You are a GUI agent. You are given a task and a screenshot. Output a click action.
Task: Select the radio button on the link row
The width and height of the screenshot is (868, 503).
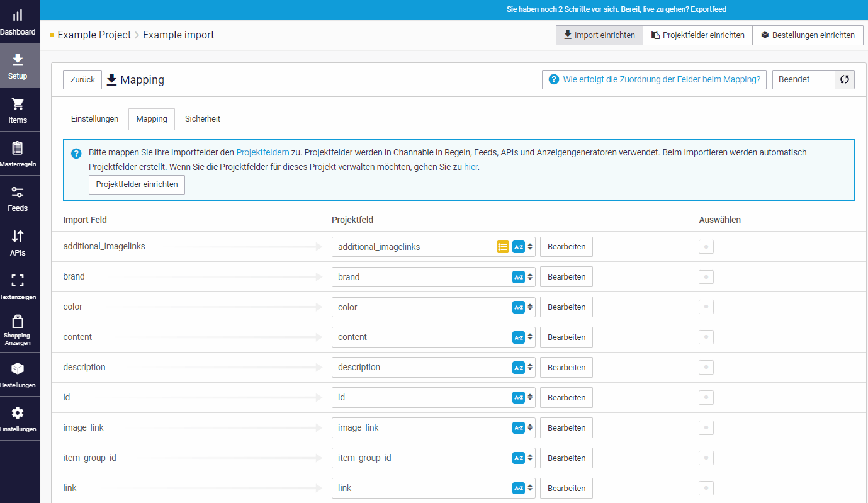click(x=706, y=488)
